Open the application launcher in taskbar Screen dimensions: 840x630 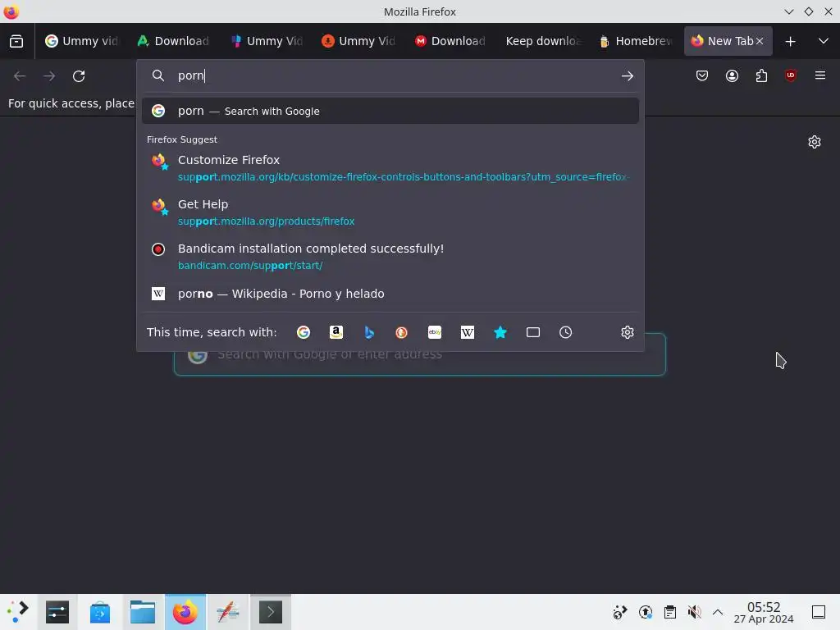click(x=17, y=612)
